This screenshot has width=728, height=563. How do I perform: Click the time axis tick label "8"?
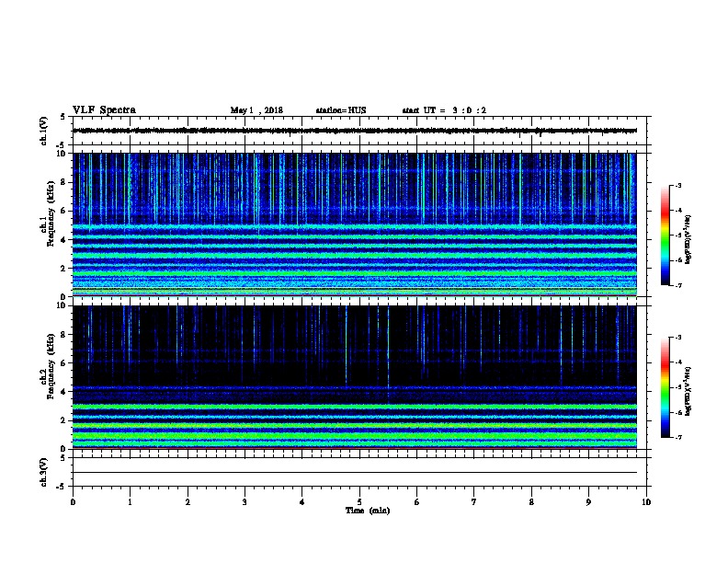tap(531, 502)
